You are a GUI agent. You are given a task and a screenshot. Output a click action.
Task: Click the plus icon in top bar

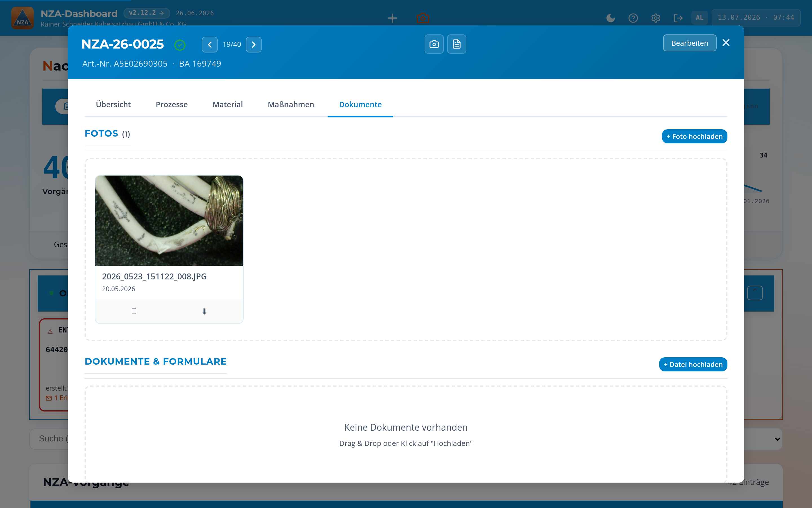[x=392, y=18]
